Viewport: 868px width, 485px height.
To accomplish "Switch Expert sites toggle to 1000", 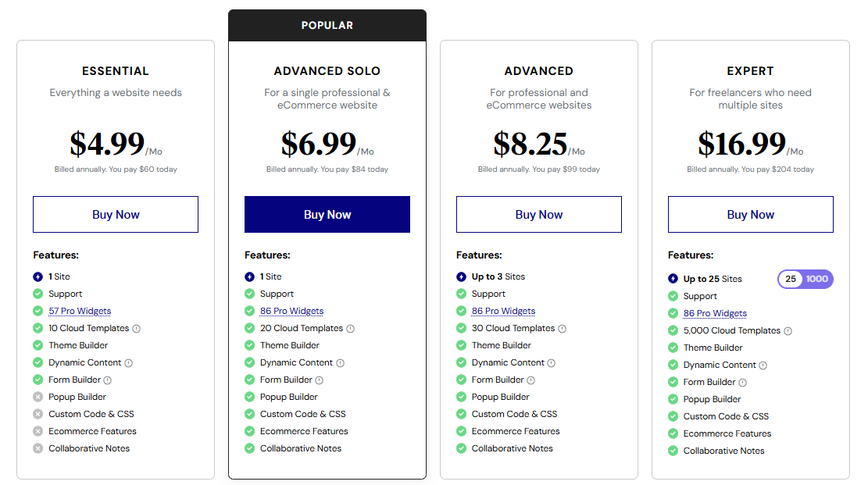I will pos(818,279).
